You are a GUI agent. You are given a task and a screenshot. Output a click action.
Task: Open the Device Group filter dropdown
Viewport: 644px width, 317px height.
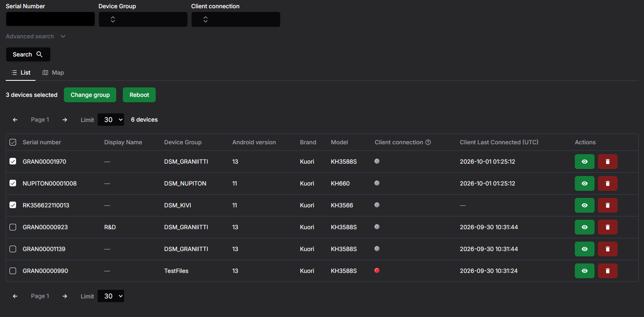click(x=143, y=19)
